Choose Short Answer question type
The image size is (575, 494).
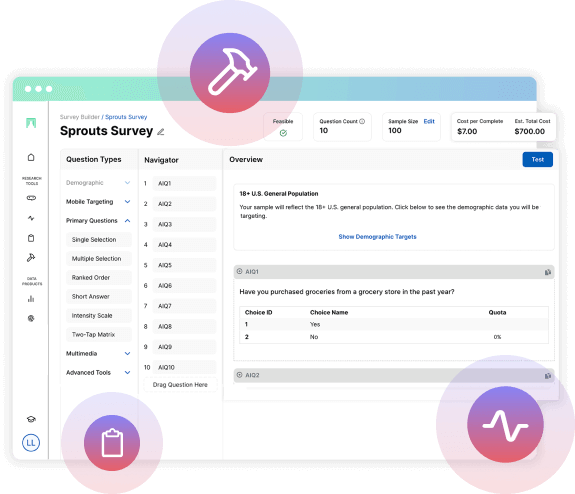[99, 297]
